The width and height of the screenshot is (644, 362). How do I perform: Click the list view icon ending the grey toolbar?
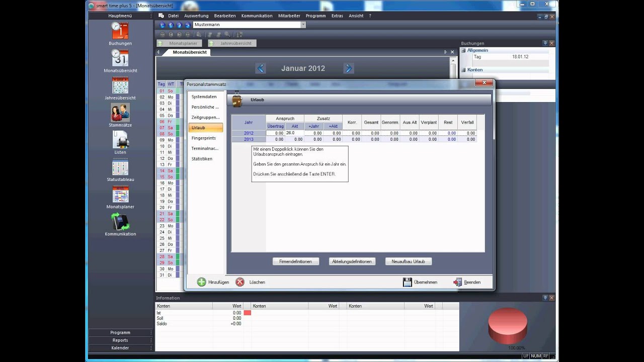coord(239,35)
